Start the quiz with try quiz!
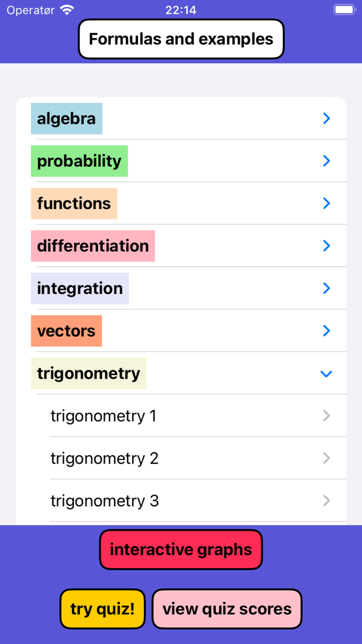This screenshot has height=644, width=362. 102,609
